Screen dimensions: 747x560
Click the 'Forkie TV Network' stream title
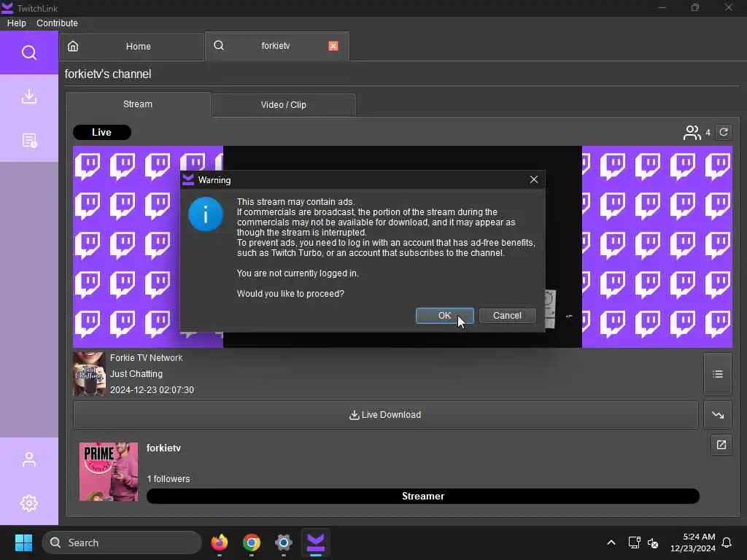click(146, 357)
